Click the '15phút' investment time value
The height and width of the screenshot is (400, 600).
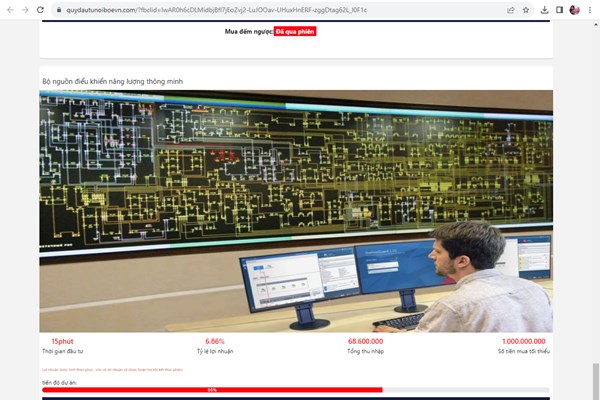coord(62,341)
